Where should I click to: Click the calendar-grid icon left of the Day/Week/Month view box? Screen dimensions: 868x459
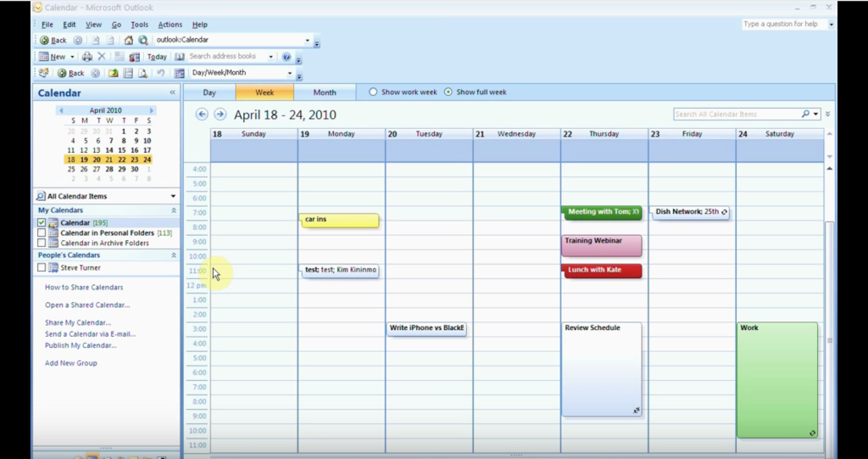(180, 73)
